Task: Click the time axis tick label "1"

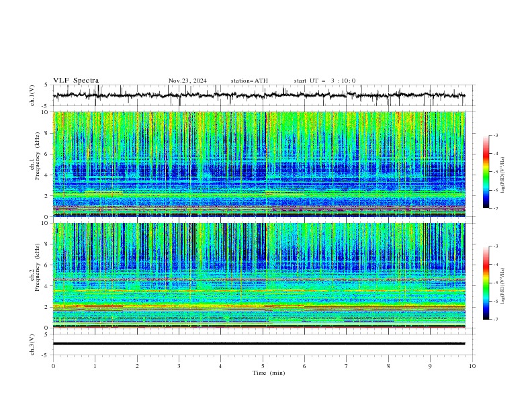Action: (x=95, y=366)
